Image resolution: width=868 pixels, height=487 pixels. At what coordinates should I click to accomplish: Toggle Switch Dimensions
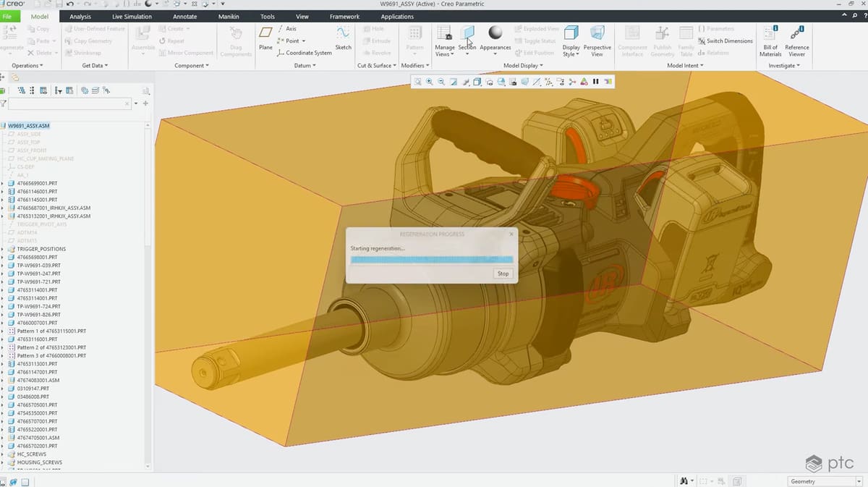pyautogui.click(x=726, y=41)
